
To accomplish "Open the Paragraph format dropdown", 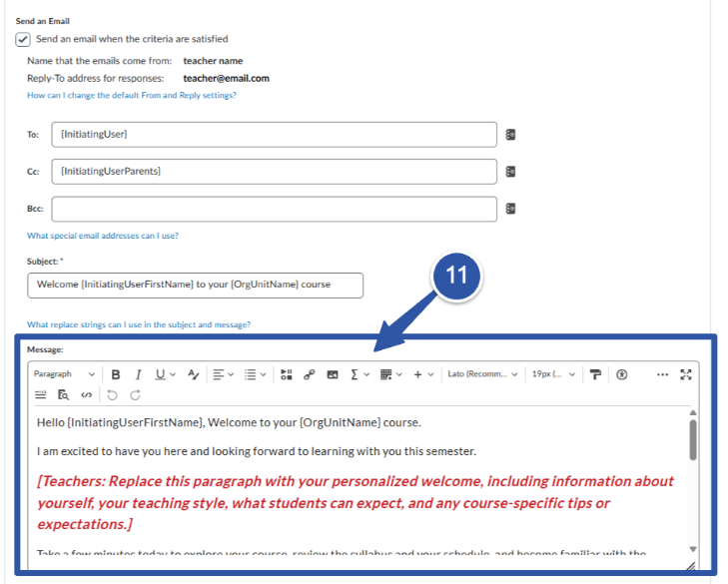I will [x=64, y=374].
